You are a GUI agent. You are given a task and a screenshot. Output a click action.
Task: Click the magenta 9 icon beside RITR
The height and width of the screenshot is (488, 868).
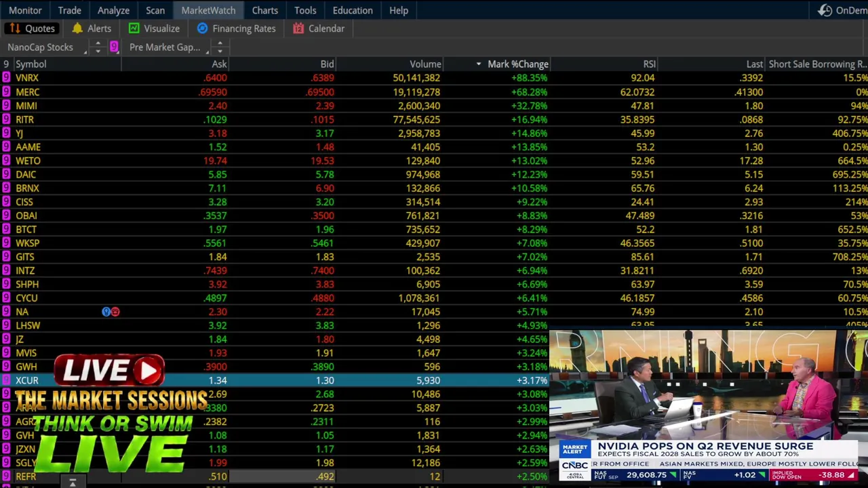pyautogui.click(x=6, y=119)
